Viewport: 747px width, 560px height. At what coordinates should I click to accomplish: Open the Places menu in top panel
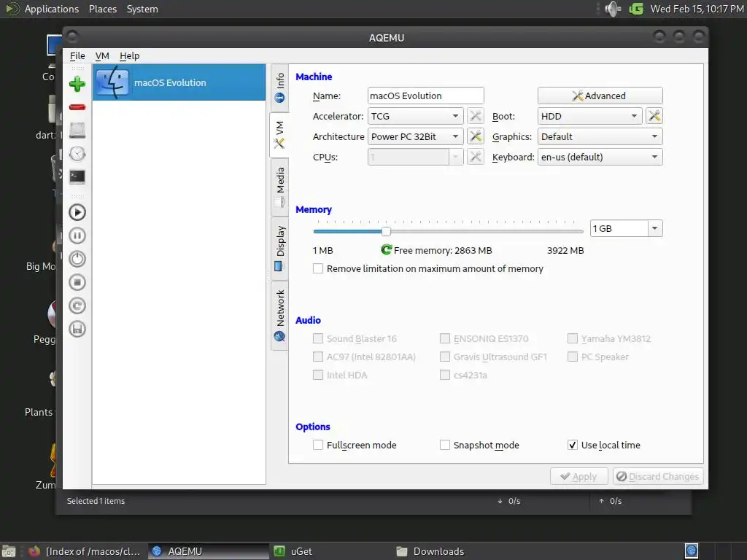click(x=103, y=9)
